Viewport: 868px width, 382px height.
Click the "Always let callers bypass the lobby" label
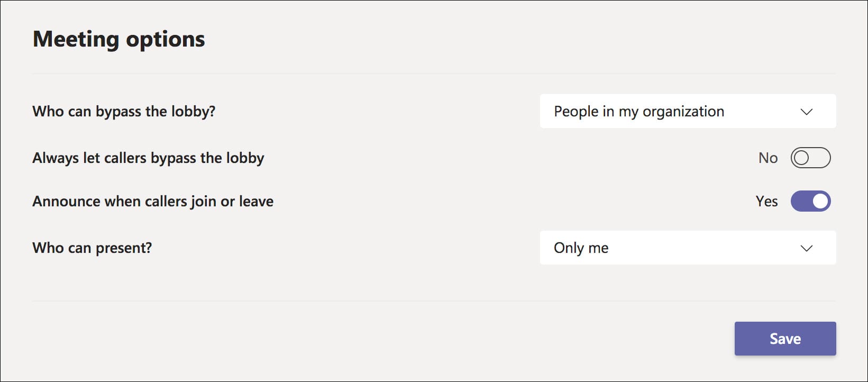tap(148, 158)
